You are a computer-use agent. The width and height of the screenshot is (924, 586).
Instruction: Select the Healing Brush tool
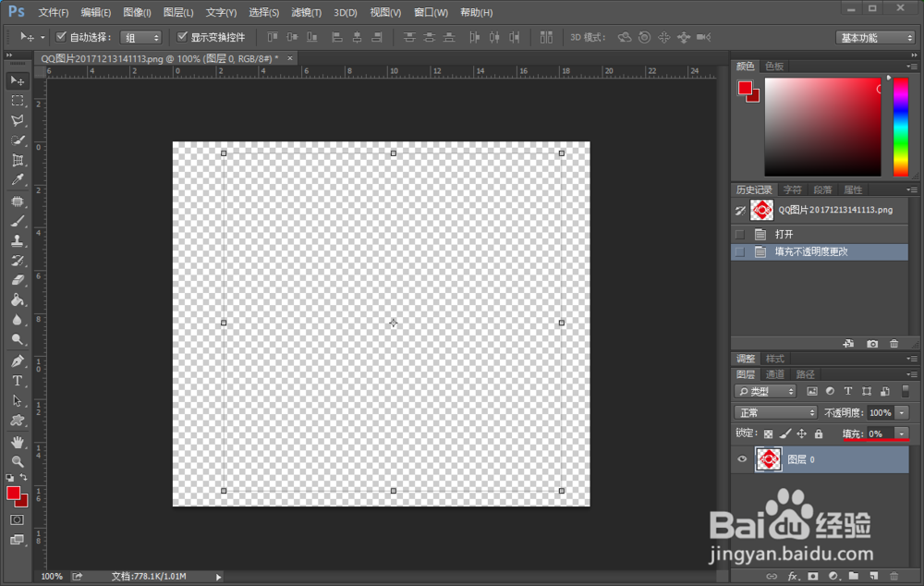(17, 201)
